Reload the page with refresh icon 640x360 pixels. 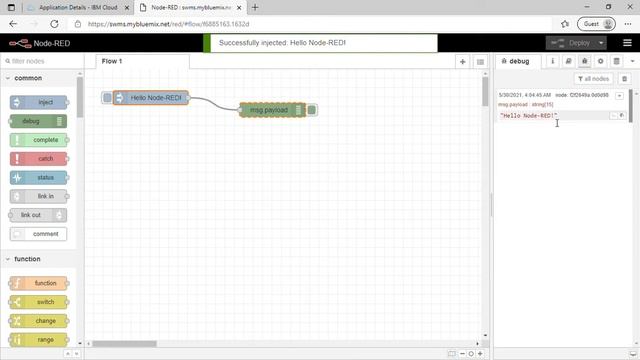pyautogui.click(x=54, y=24)
